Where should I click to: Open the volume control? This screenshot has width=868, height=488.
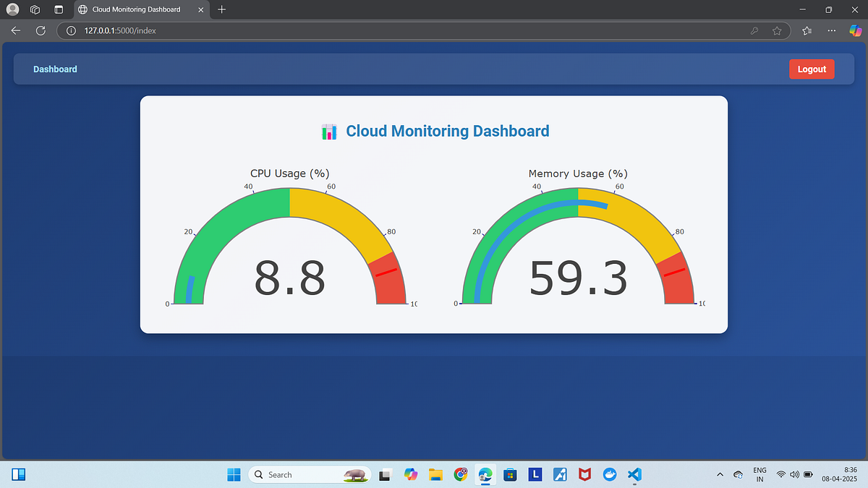[793, 475]
